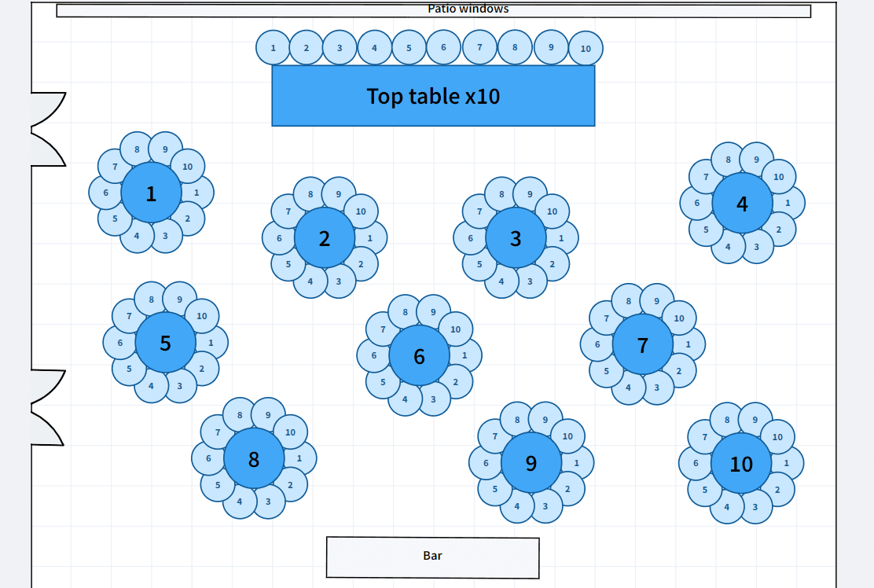Select seat 4 at the top table
The width and height of the screenshot is (874, 588).
(x=375, y=48)
